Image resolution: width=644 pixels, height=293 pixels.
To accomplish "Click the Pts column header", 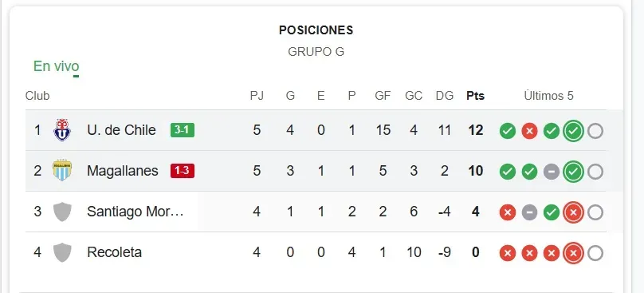I will tap(475, 96).
